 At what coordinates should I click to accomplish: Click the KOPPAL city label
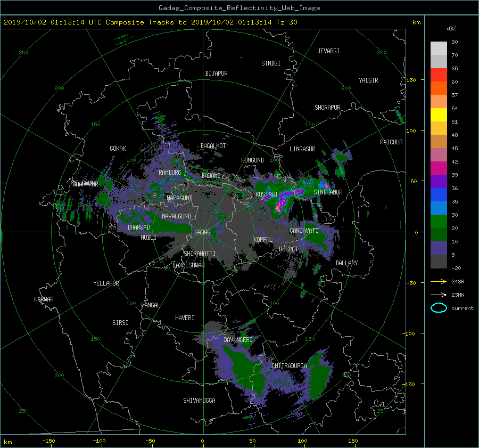[263, 240]
